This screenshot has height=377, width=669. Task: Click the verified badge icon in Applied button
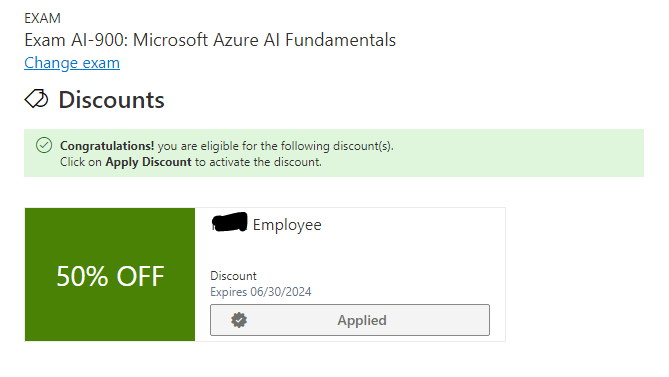(x=239, y=320)
